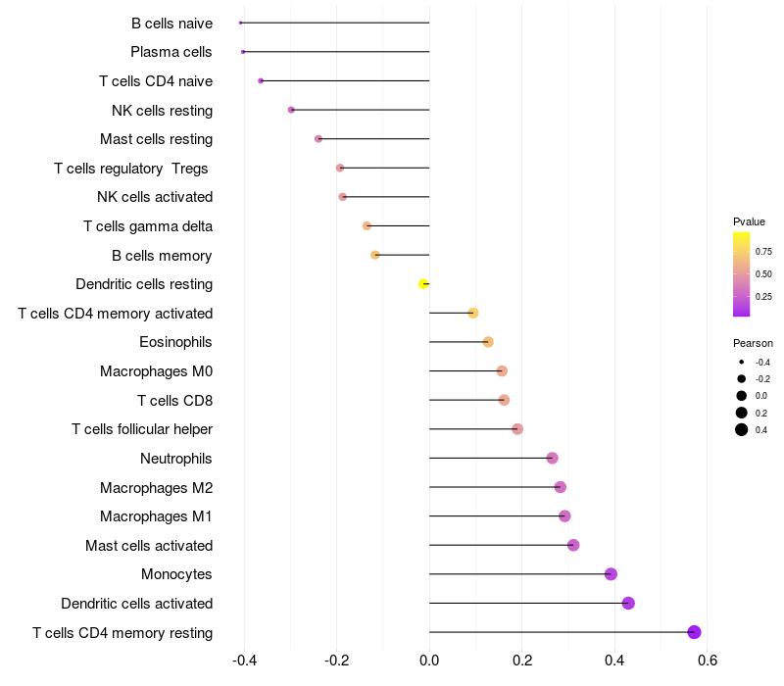Click the Pearson 0.4 size legend dot

pos(742,429)
